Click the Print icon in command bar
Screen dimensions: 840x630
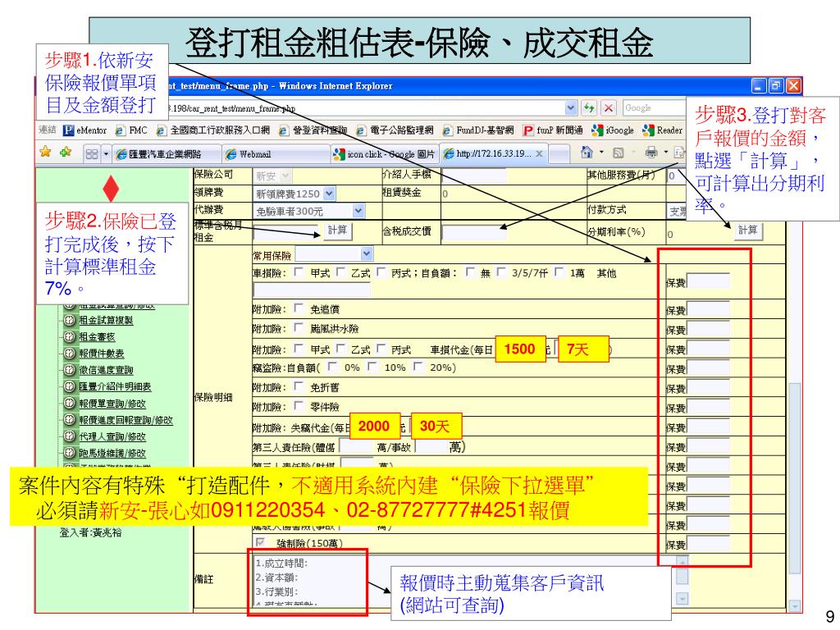coord(651,153)
